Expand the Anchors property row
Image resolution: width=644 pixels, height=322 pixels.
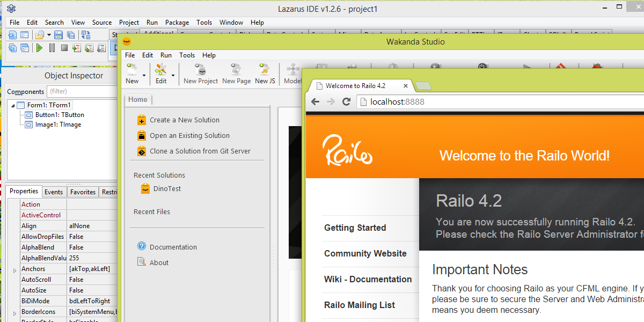(14, 269)
